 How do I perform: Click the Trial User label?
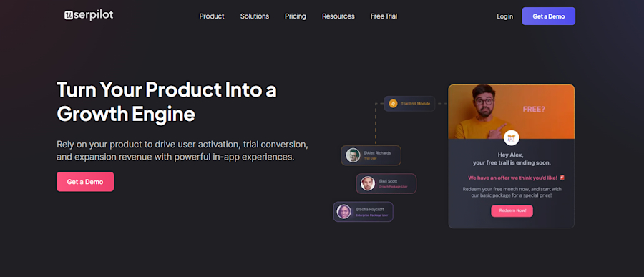point(370,158)
